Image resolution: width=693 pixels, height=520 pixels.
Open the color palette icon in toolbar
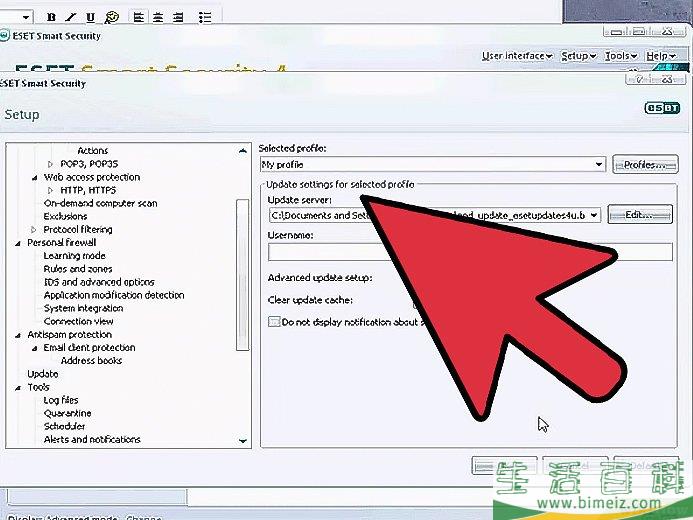111,17
